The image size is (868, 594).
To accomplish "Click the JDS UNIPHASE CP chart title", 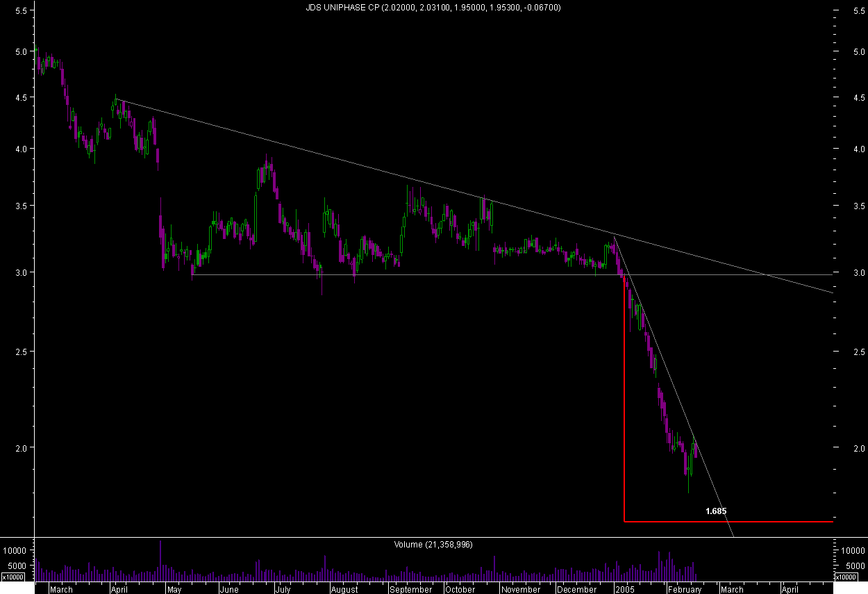I will click(x=434, y=8).
